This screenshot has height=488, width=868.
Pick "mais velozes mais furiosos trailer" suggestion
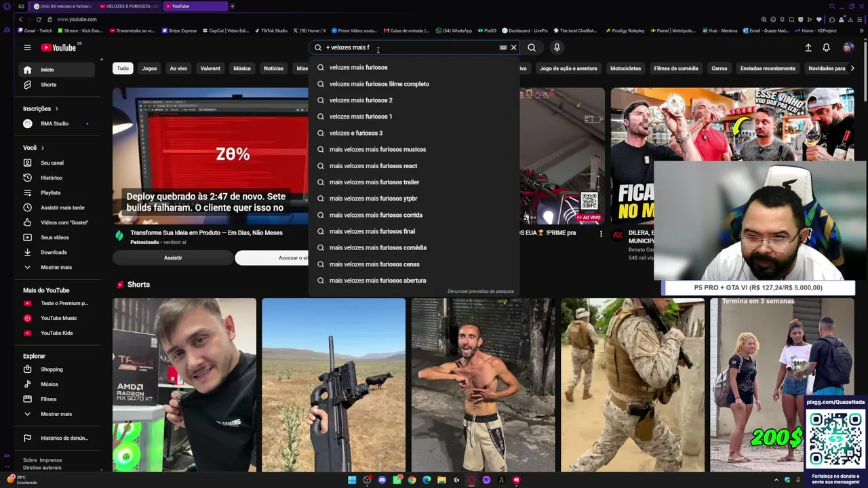[x=414, y=182]
